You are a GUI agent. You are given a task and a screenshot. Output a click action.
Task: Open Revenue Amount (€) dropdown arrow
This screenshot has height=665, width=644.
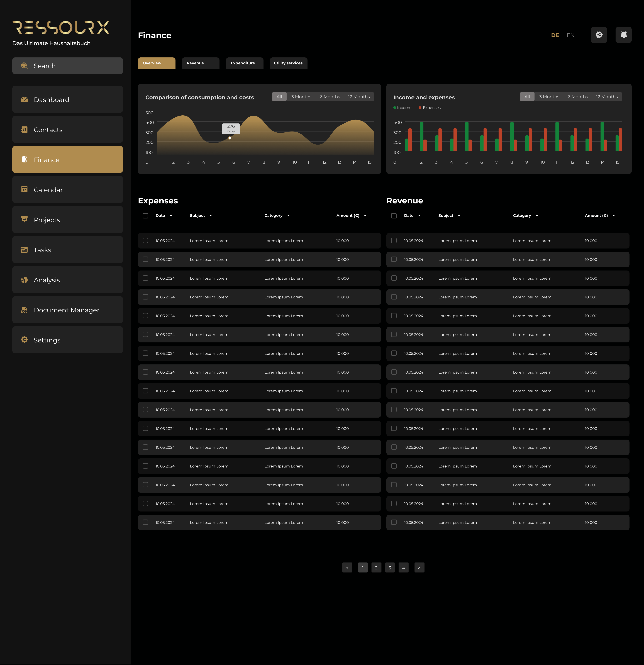click(613, 216)
